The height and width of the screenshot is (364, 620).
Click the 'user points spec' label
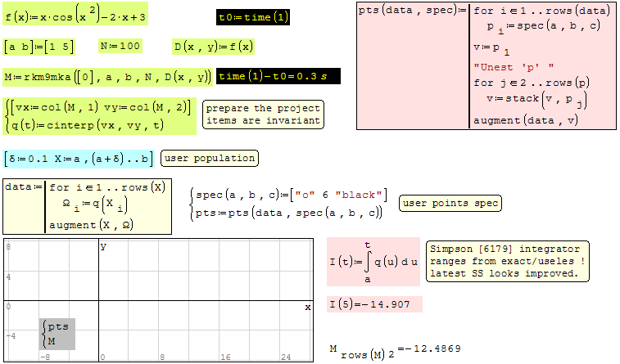tap(450, 203)
